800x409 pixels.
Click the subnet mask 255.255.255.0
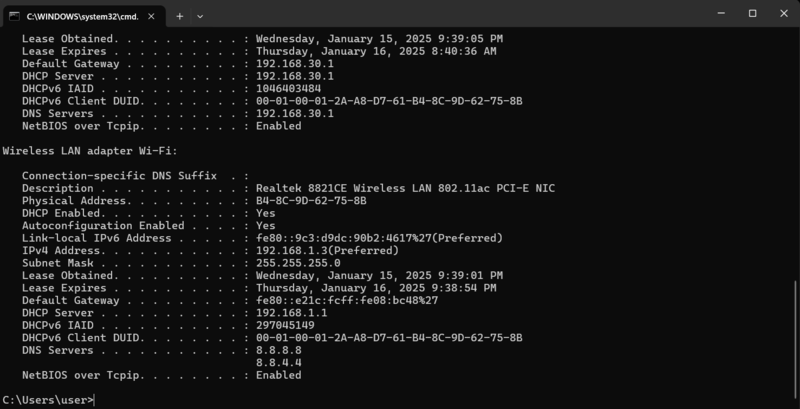(298, 263)
